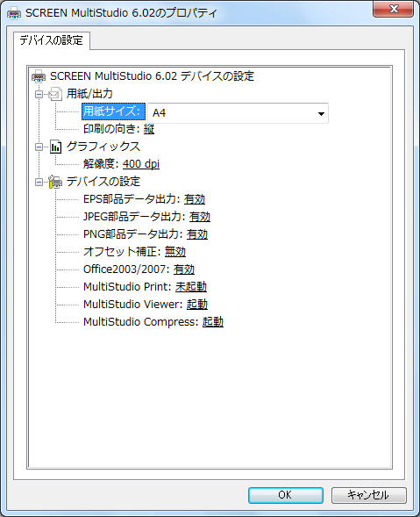
Task: Select the デバイスの設定 tab
Action: (52, 40)
